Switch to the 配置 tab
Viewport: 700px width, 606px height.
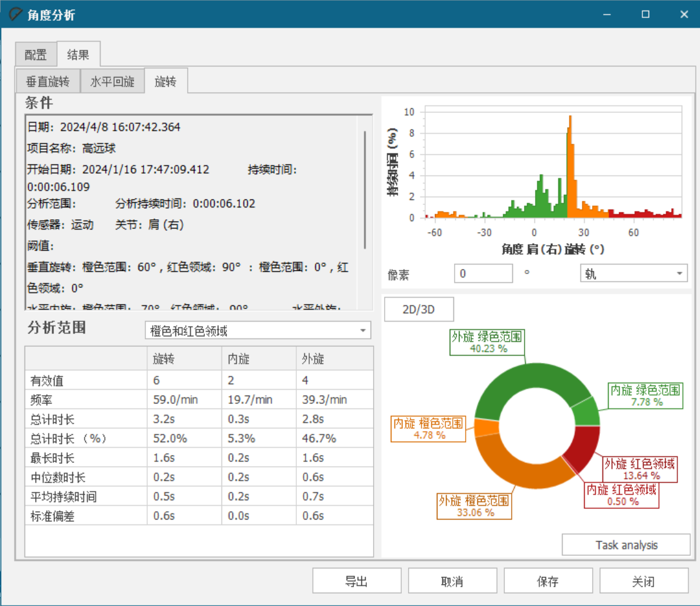36,55
